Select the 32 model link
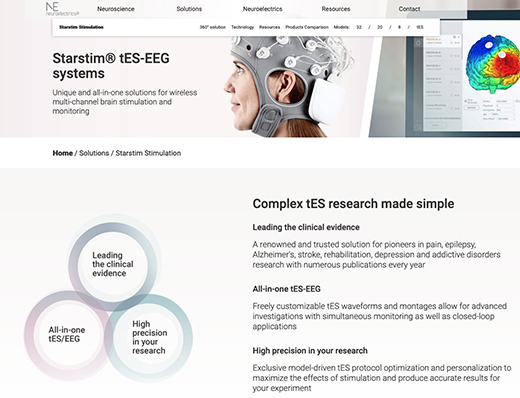This screenshot has width=520, height=398. click(x=359, y=27)
